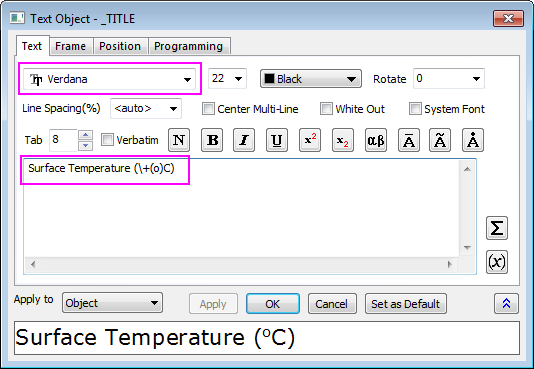The width and height of the screenshot is (534, 369).
Task: Click the Set as Default button
Action: coord(406,304)
